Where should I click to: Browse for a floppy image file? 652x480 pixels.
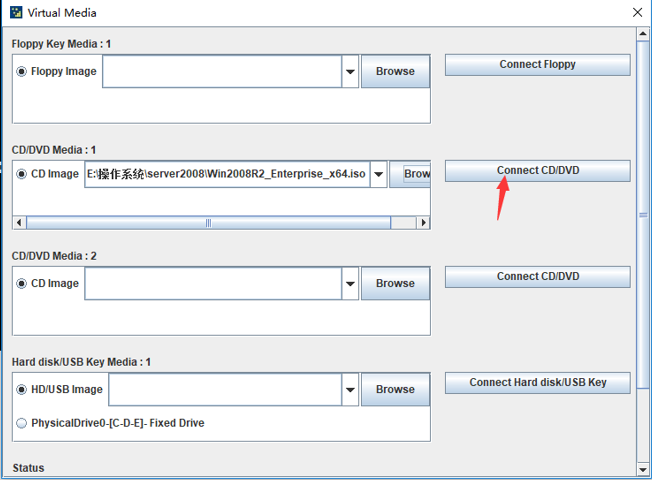[x=395, y=71]
